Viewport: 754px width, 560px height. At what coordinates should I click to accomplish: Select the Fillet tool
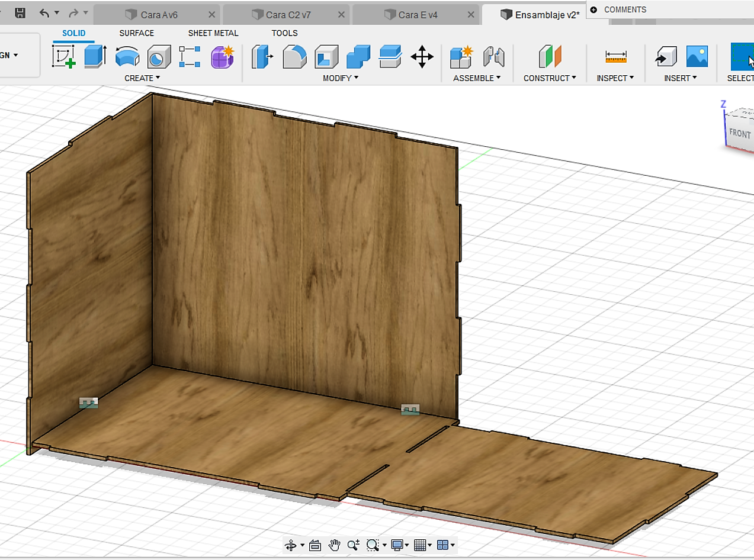[x=294, y=57]
